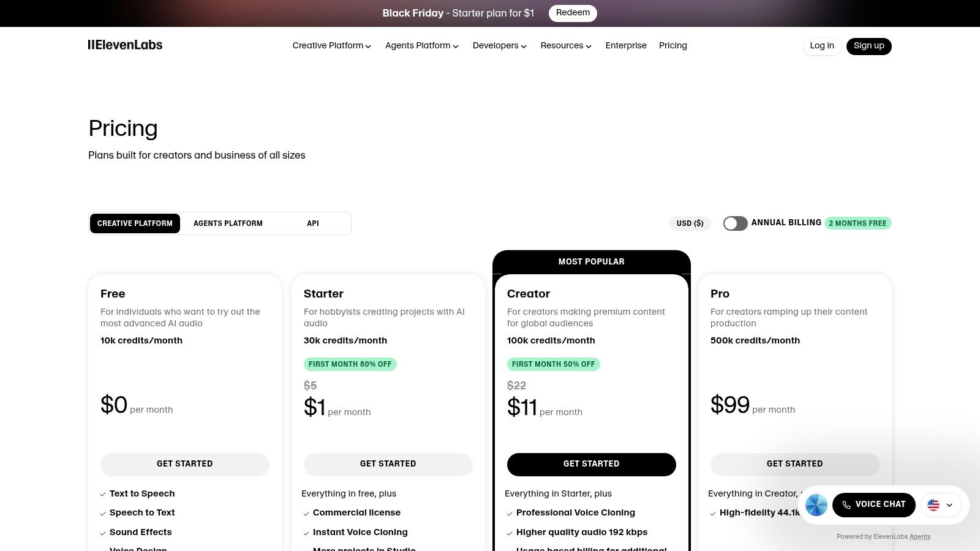
Task: Open the ElevenLabs Agents footer link
Action: tap(920, 537)
